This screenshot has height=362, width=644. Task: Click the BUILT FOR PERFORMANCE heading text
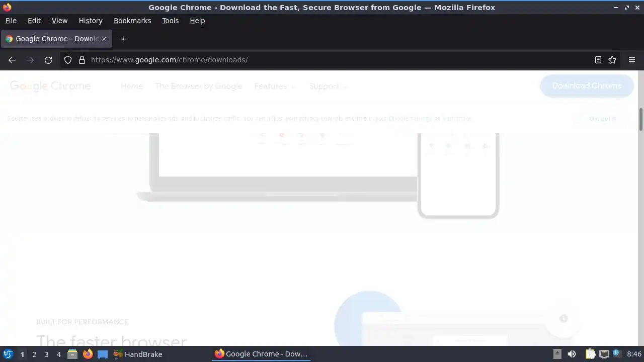pos(83,322)
